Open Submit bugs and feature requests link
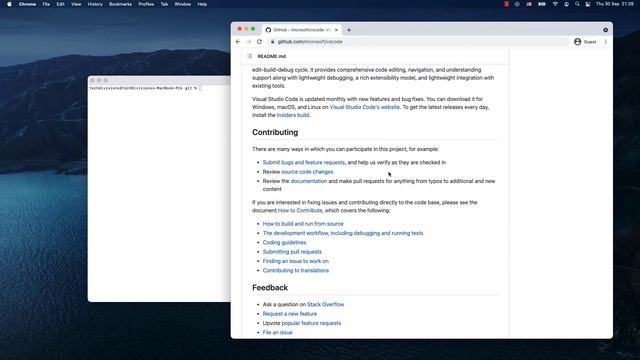Screen dimensions: 640x360 point(304,162)
